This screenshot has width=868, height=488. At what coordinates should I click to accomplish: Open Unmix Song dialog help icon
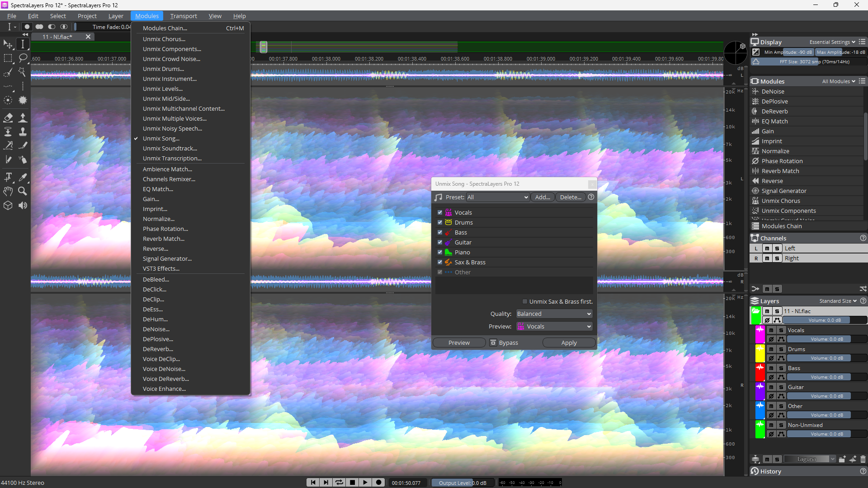click(591, 197)
